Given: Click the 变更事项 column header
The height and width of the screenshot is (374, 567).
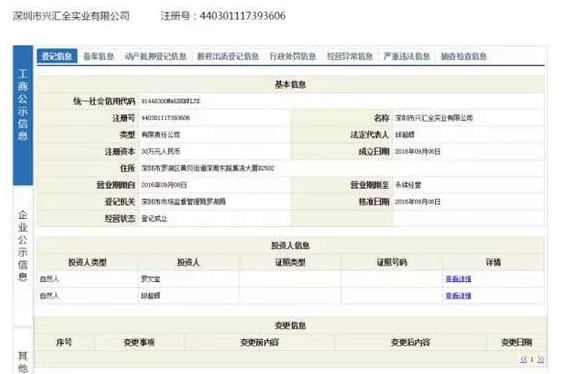Looking at the screenshot, I should (x=139, y=342).
